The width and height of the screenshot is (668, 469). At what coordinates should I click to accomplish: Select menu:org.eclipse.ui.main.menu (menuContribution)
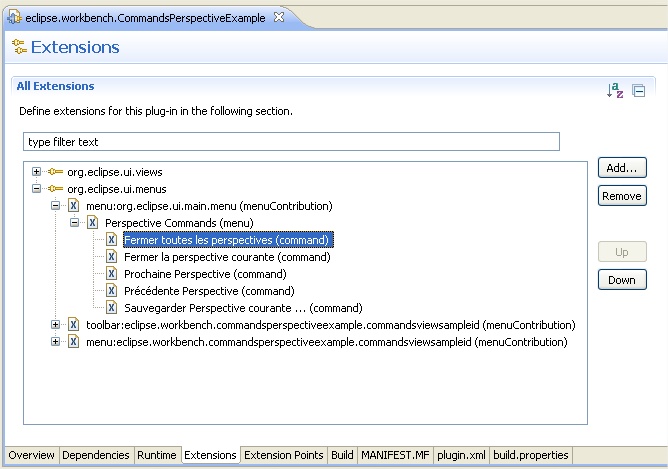(209, 206)
